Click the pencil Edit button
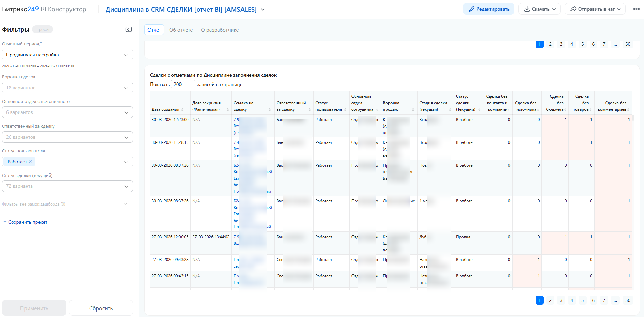Viewport: 644px width, 317px height. pos(488,9)
